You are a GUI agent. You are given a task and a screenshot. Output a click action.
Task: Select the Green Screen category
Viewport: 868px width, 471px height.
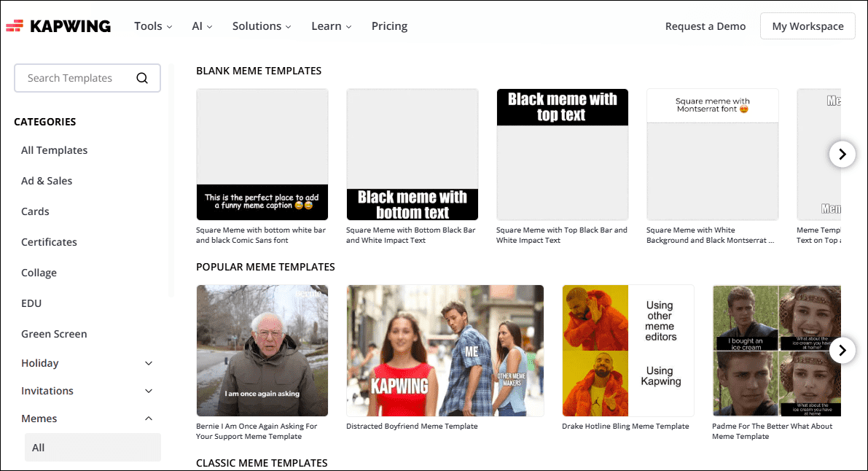[x=54, y=333]
